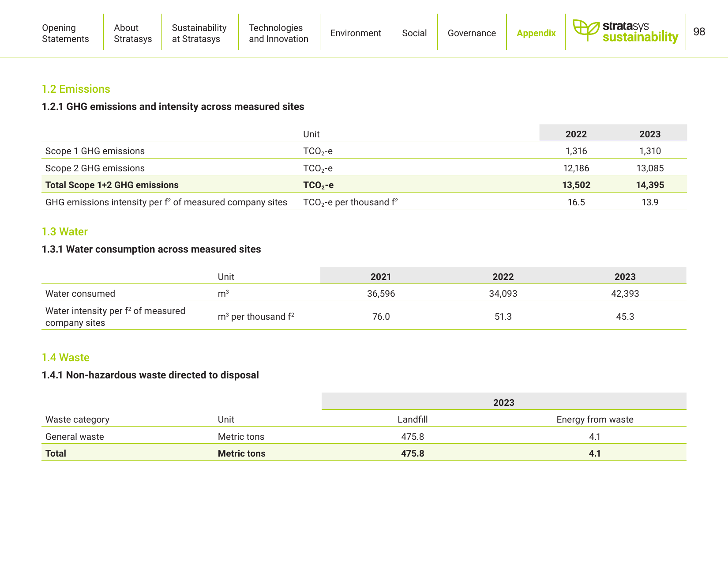
Task: Go to About Stratasys tab
Action: pos(133,33)
